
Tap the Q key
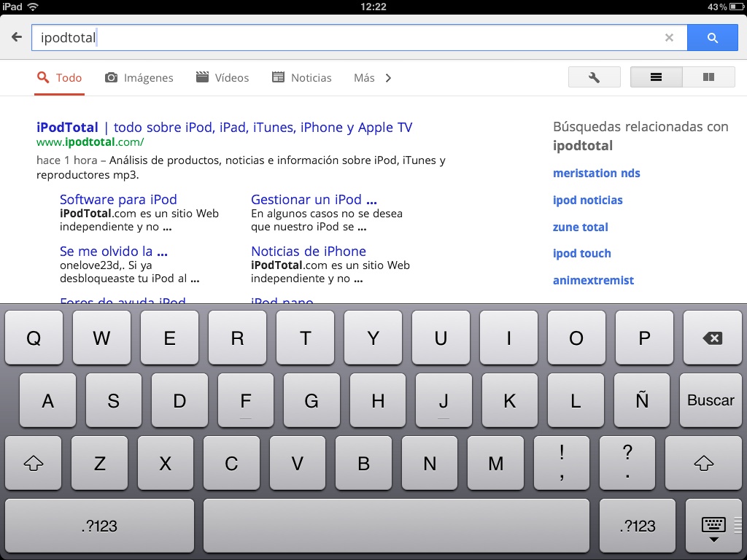tap(34, 338)
